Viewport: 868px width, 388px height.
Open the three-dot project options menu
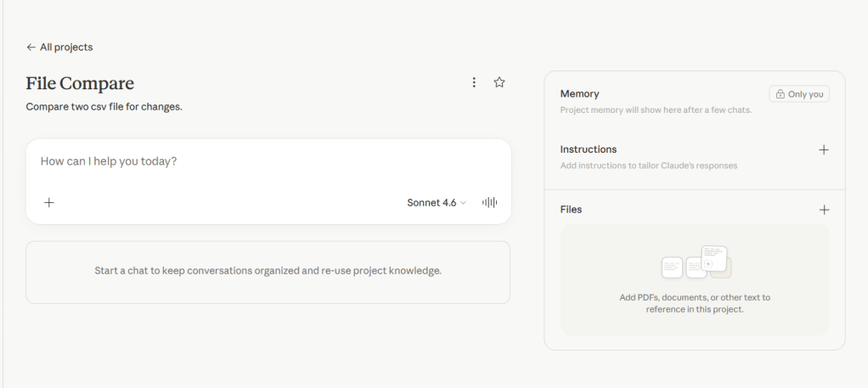tap(474, 82)
